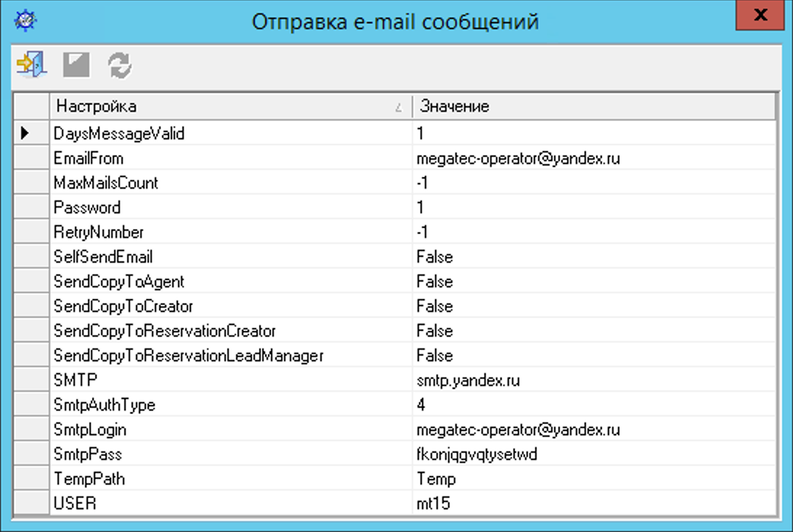
Task: Click the Значение column header
Action: tap(592, 107)
